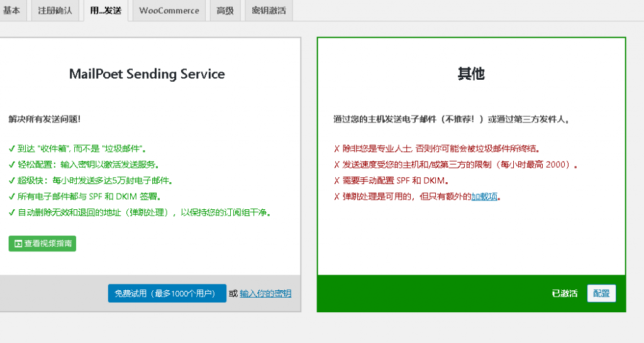Click the 通过您的主机发送电子邮件 description text
This screenshot has height=343, width=644.
[452, 119]
